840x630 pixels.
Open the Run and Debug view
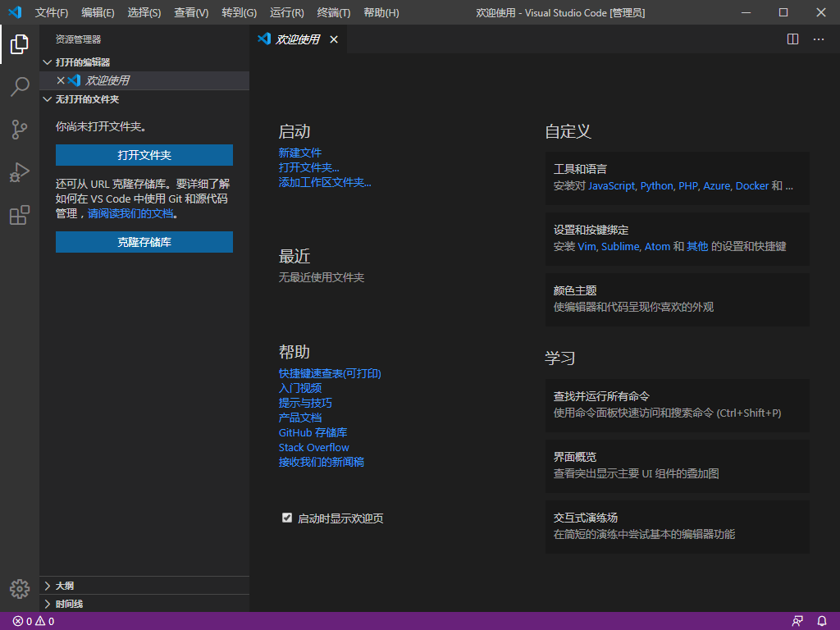click(x=19, y=172)
